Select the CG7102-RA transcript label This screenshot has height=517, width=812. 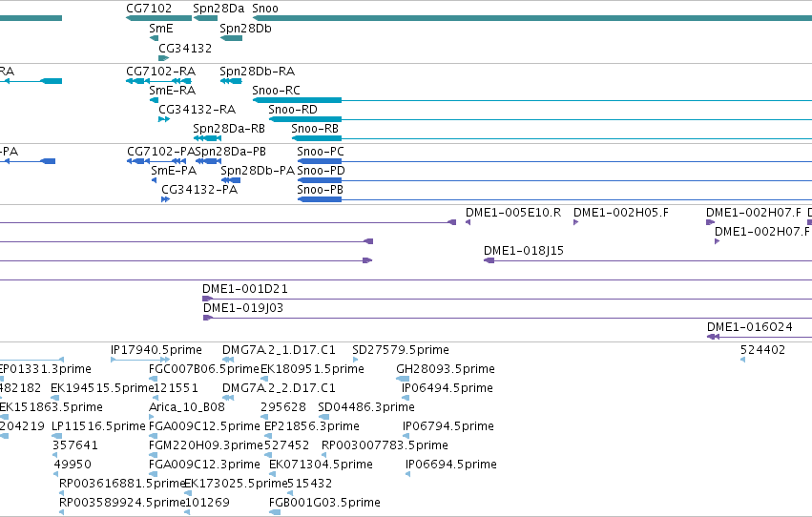(x=161, y=72)
